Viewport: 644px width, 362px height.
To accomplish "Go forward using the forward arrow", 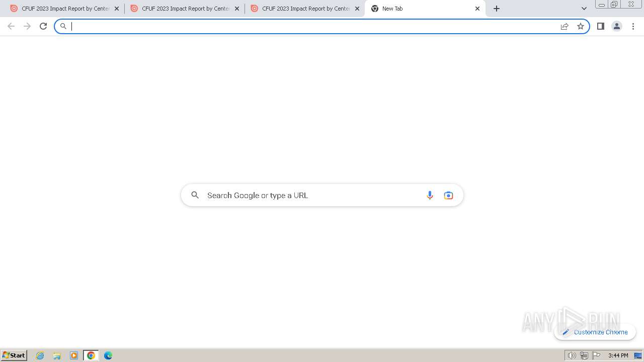I will [x=27, y=26].
